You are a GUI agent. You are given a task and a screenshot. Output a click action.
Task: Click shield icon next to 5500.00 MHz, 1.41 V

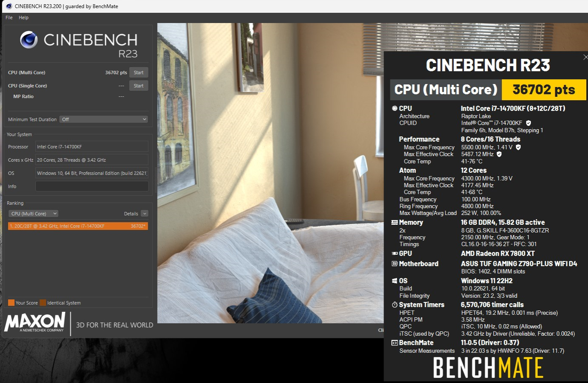518,147
